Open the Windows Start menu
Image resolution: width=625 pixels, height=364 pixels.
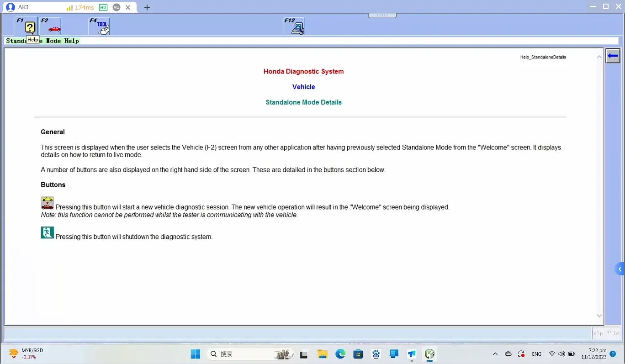click(x=196, y=354)
